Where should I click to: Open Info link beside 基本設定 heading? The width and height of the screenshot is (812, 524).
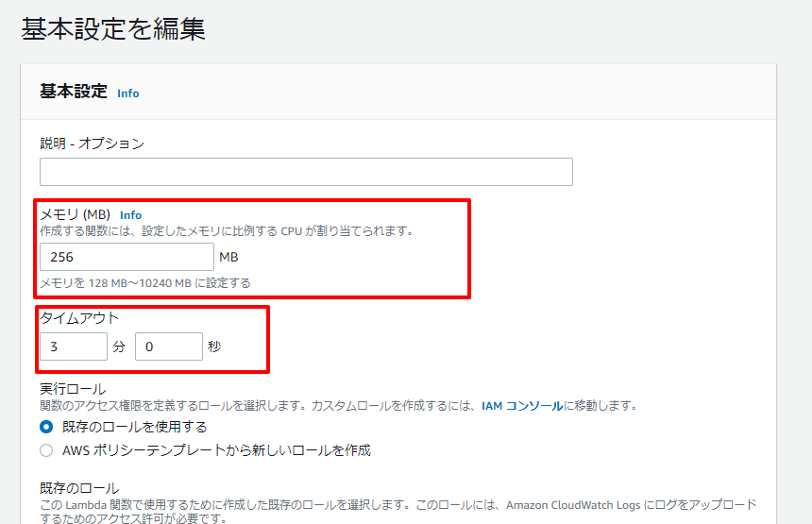point(127,93)
